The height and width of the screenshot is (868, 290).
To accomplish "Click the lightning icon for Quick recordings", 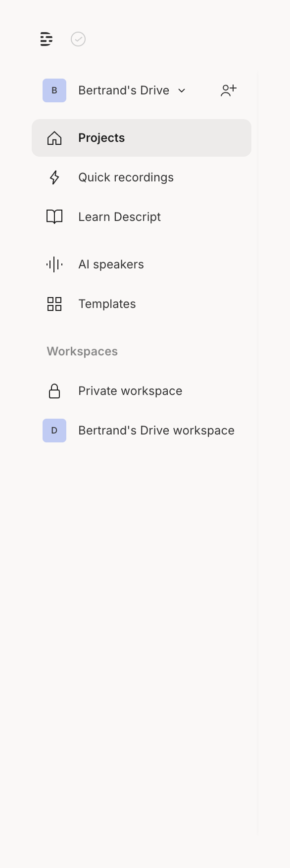I will [x=54, y=177].
